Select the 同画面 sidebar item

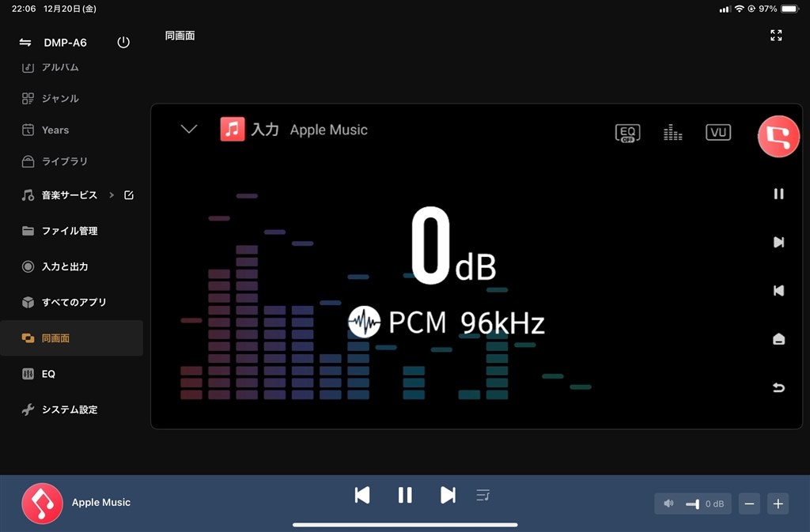point(72,338)
